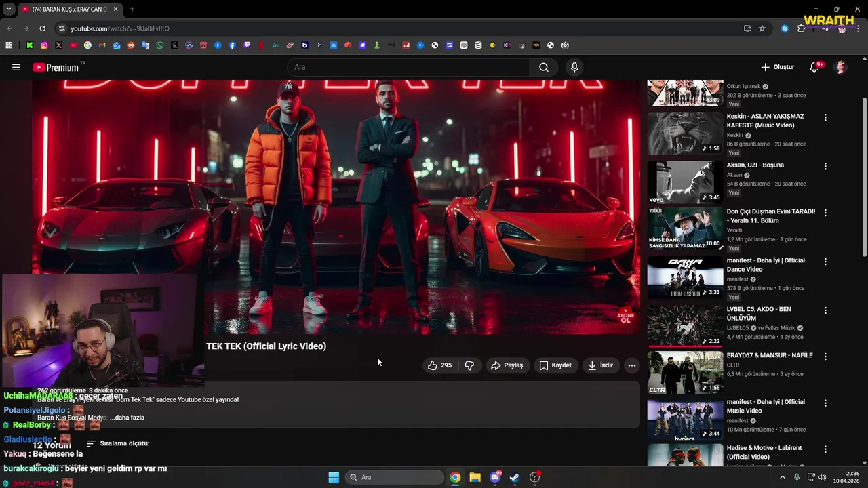Open Steam from the taskbar

(x=515, y=477)
